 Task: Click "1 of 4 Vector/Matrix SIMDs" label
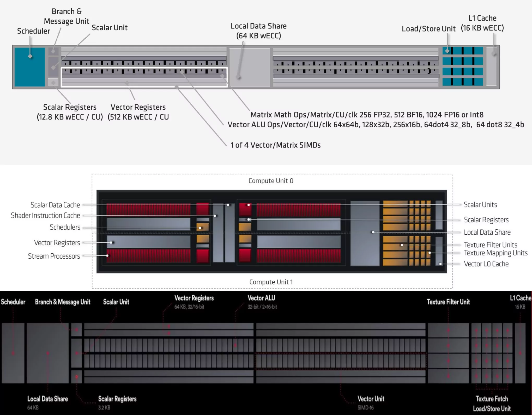coord(275,145)
